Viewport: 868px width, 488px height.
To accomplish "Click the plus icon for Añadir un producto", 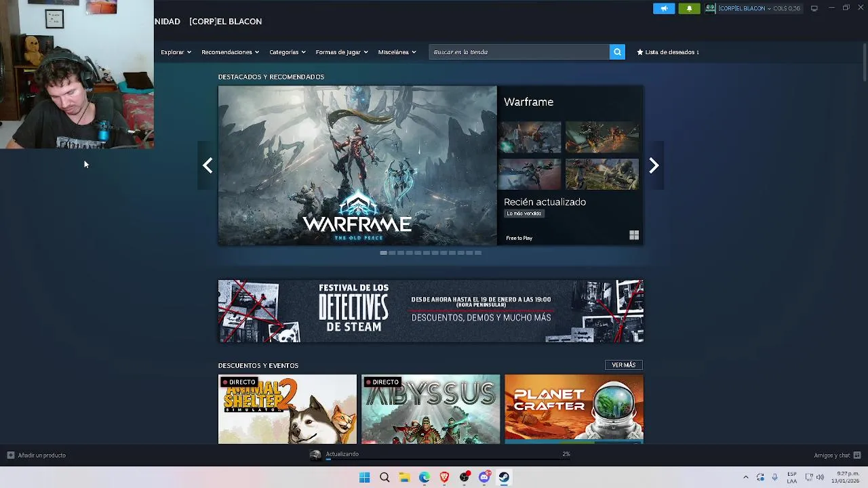I will pos(10,455).
